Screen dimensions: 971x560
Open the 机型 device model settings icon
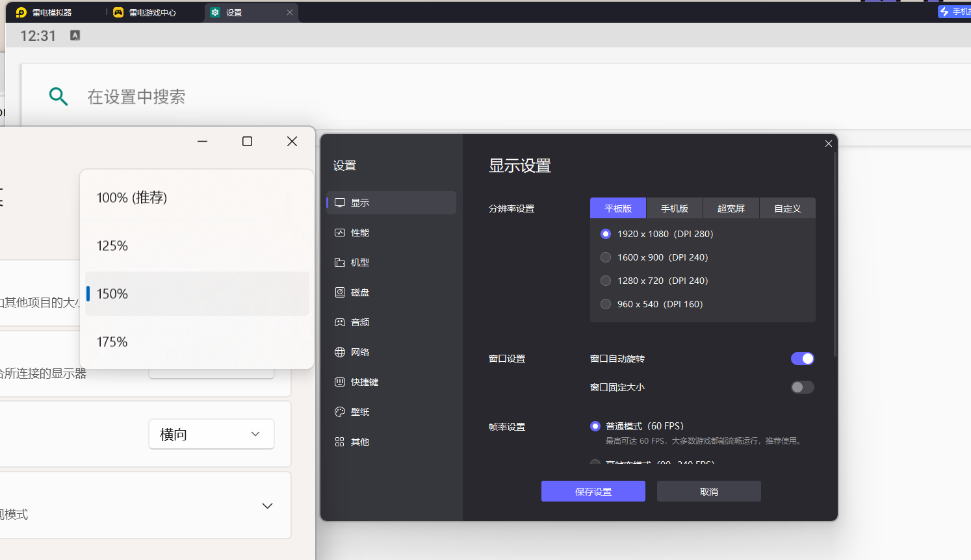[339, 262]
